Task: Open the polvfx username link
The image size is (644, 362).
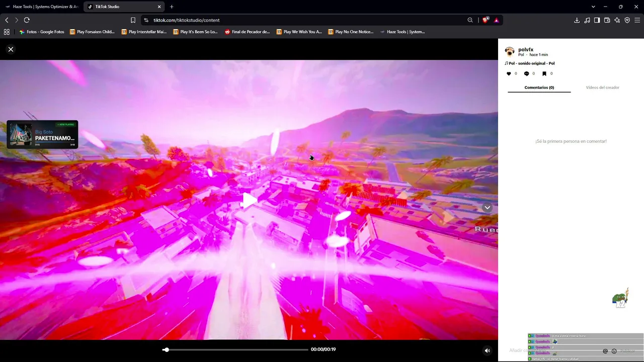Action: [526, 49]
